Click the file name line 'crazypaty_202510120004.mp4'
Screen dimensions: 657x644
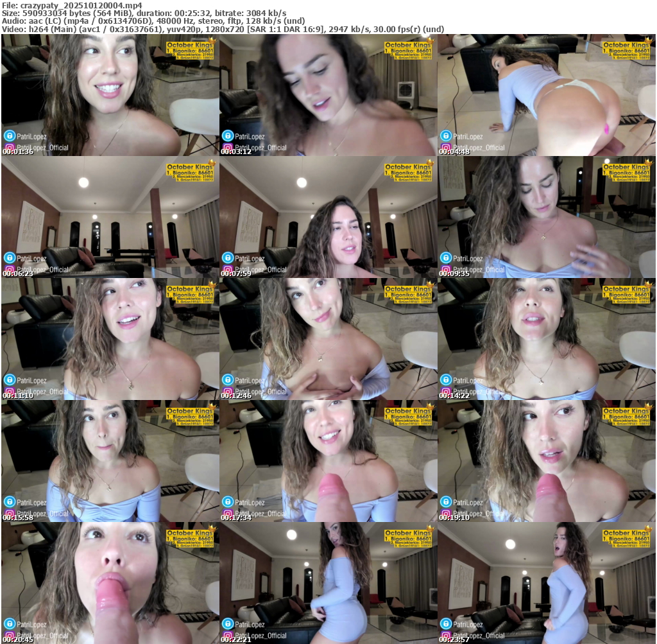tap(72, 5)
